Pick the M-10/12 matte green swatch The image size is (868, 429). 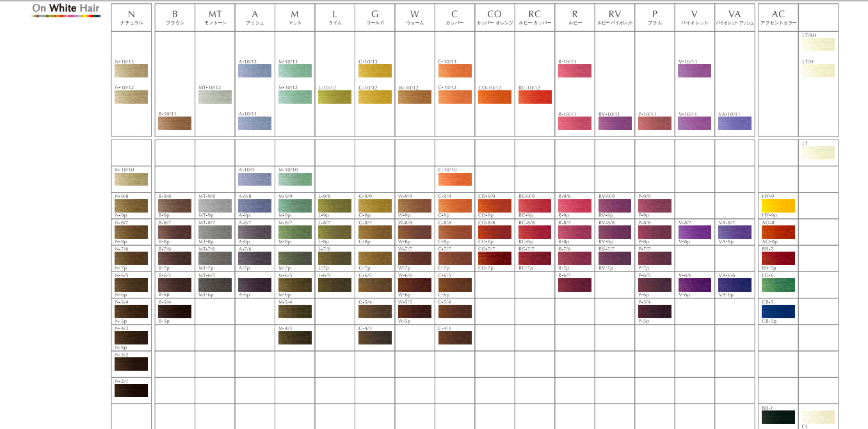[x=294, y=97]
